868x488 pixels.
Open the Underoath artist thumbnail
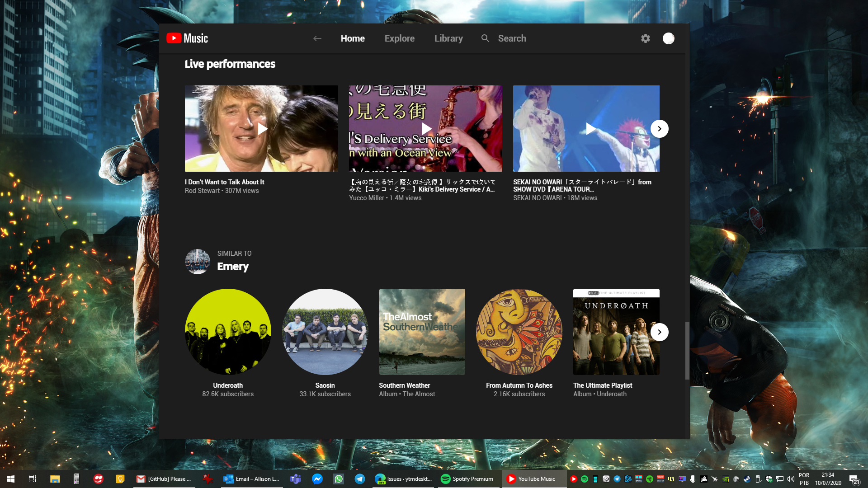228,332
